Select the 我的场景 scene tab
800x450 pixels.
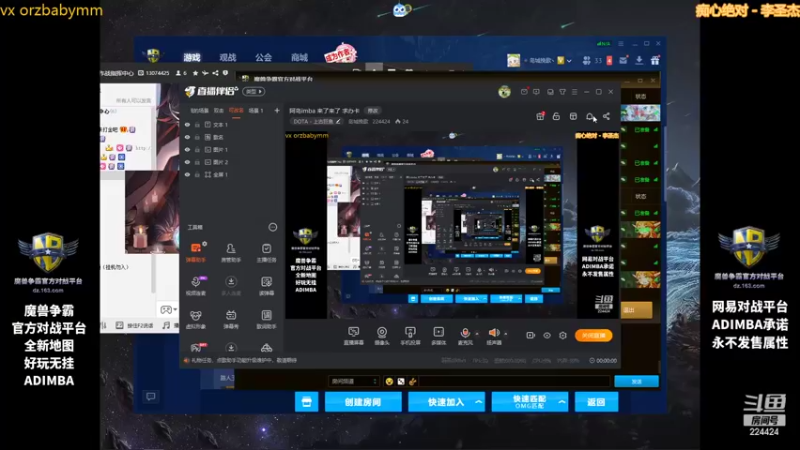(x=199, y=110)
